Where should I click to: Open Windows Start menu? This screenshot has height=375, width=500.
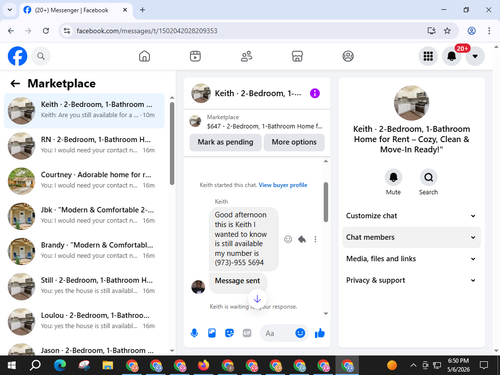12,365
